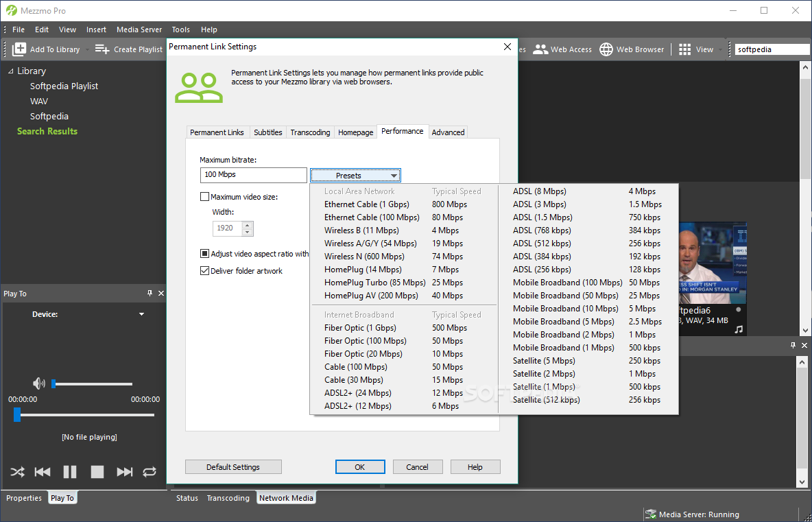
Task: Toggle Adjust video aspect ratio checkbox
Action: click(x=204, y=254)
